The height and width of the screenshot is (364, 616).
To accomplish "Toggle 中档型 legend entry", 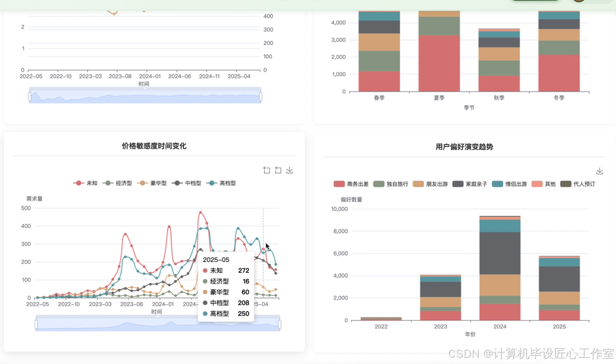I will [x=186, y=183].
